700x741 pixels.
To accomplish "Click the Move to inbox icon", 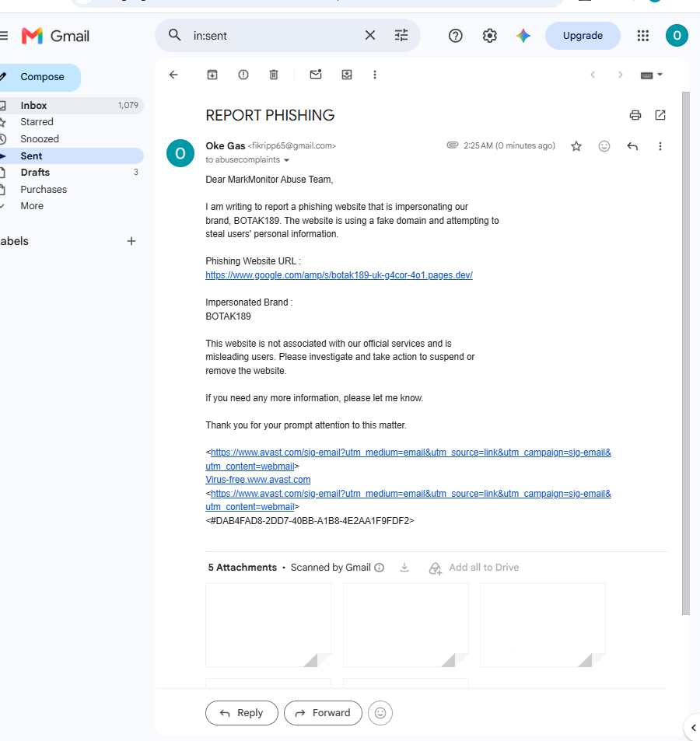I will 346,75.
